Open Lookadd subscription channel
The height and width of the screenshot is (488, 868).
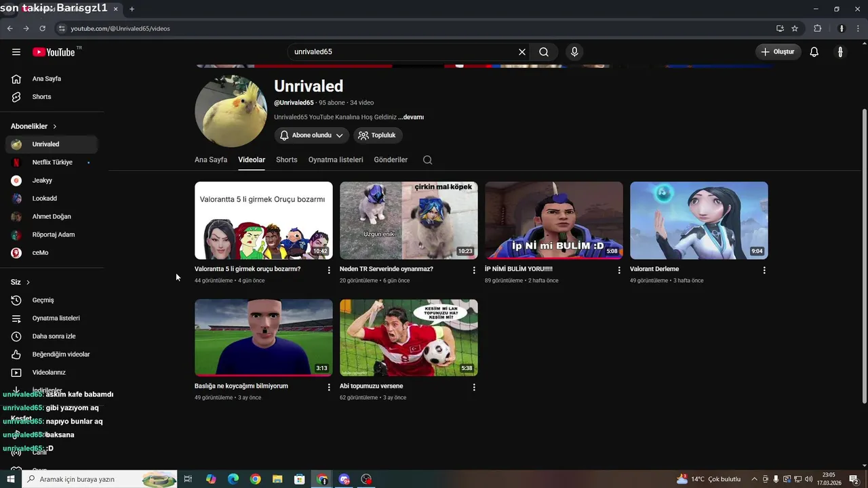(52, 199)
